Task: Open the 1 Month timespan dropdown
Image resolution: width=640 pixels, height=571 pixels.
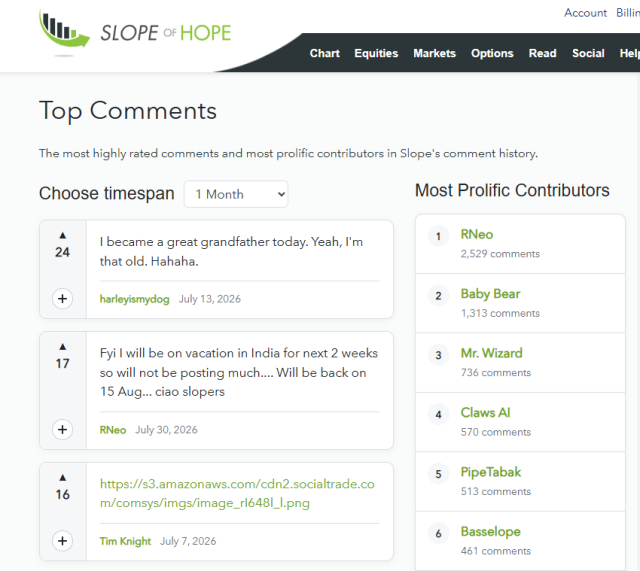Action: (x=236, y=194)
